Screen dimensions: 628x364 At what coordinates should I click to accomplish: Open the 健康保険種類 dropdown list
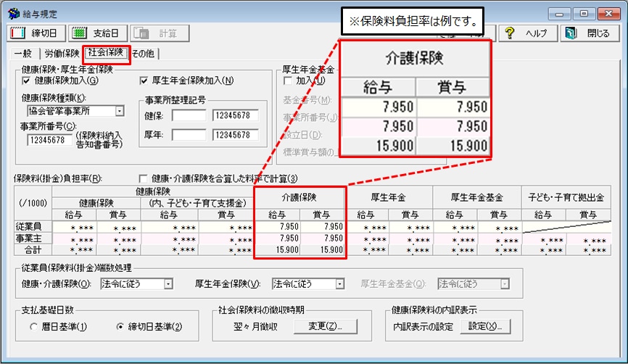tap(120, 111)
